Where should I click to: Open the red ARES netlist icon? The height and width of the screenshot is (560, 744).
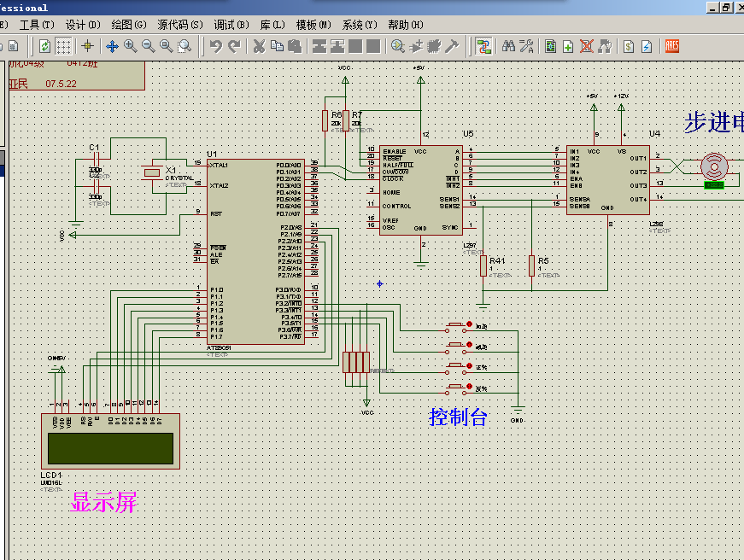[672, 46]
